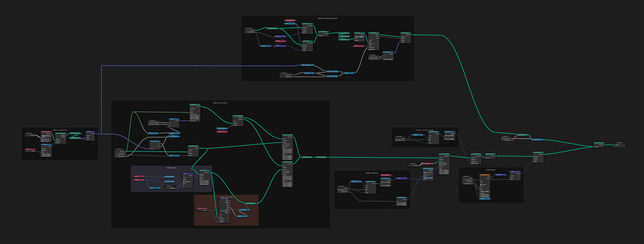Toggle Normalize checkbox in Noise Texture node
Image resolution: width=644 pixels, height=244 pixels.
click(x=481, y=185)
